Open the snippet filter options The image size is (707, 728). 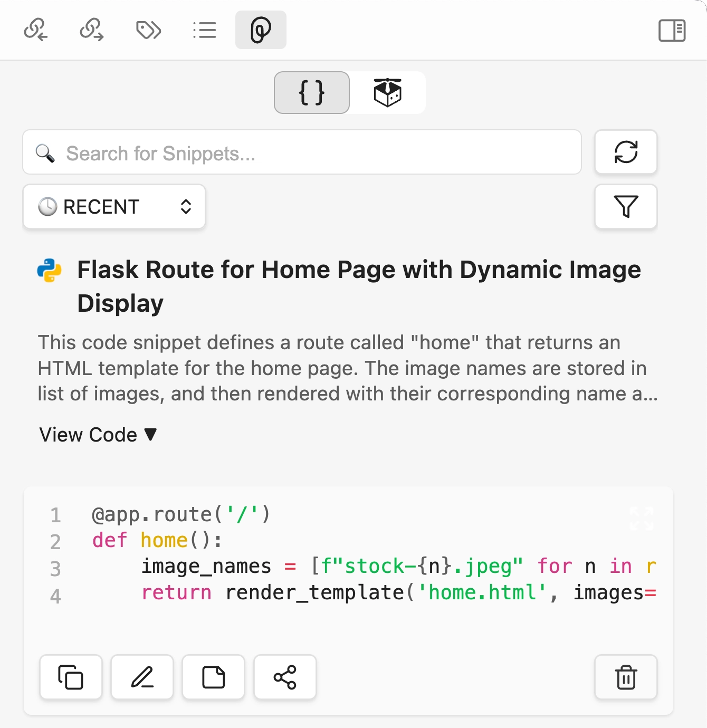click(626, 207)
